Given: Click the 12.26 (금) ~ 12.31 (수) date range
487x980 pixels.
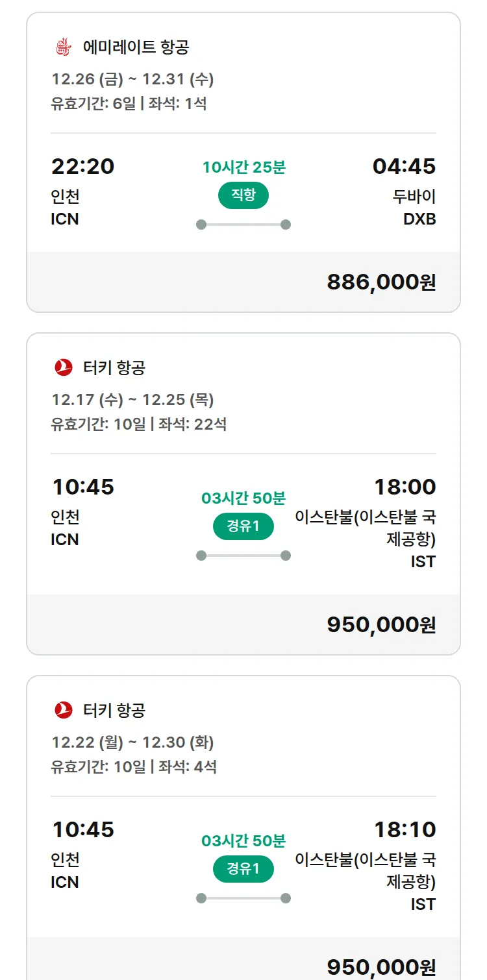Looking at the screenshot, I should click(132, 79).
